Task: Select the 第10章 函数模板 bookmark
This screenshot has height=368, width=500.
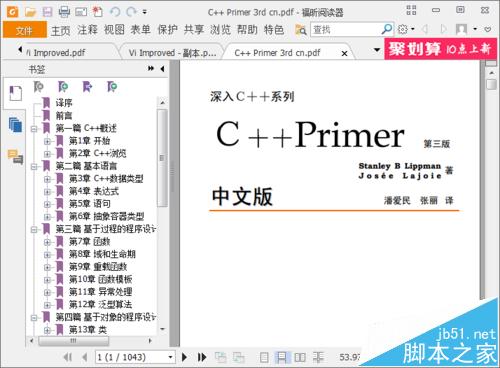Action: coord(100,279)
